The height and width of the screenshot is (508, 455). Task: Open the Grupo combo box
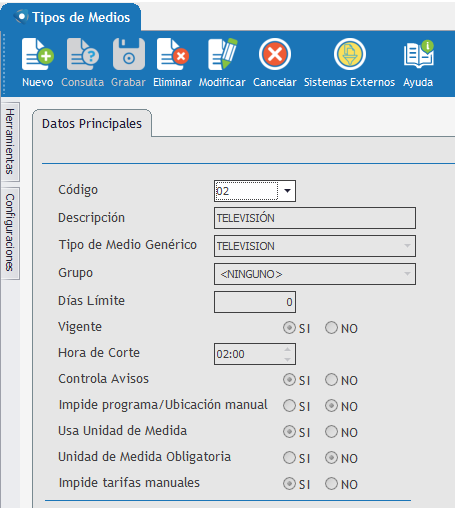pyautogui.click(x=315, y=274)
